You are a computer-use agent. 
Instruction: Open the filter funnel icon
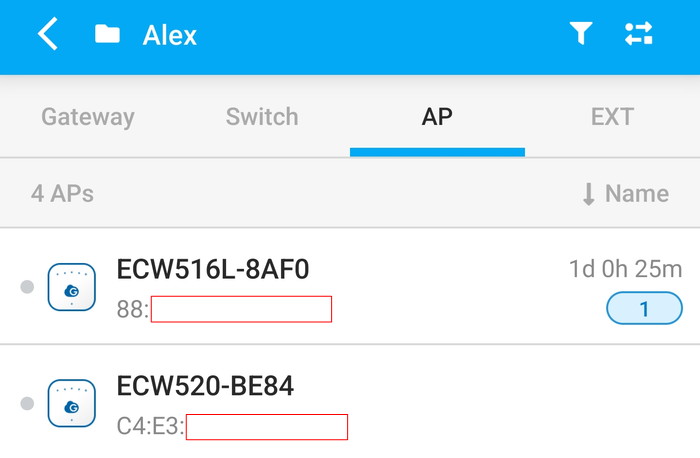point(581,35)
